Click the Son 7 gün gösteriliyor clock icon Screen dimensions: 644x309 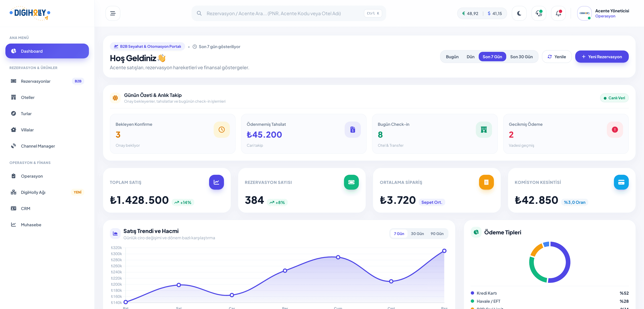[x=195, y=46]
